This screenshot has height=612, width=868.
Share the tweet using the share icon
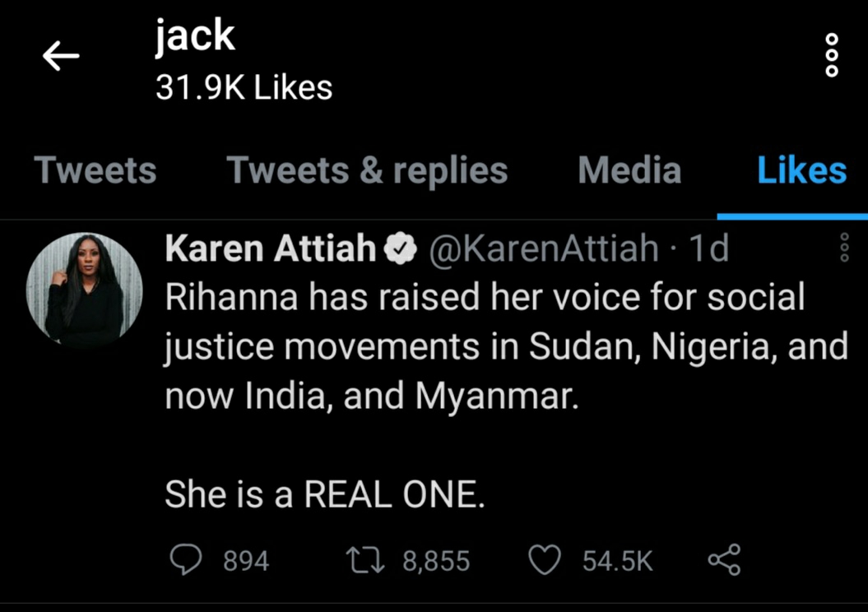pos(724,560)
